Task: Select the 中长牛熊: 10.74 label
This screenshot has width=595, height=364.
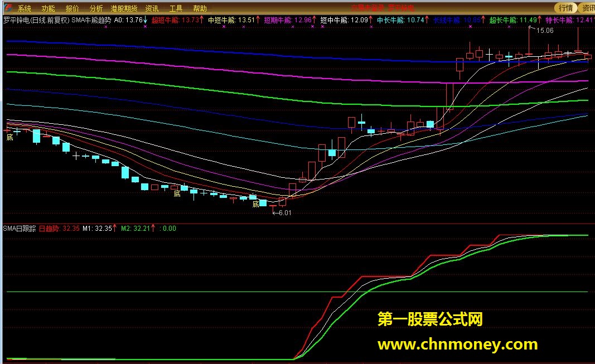Action: coord(403,20)
